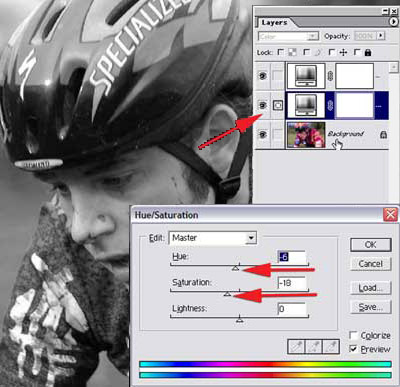Click the Lightness slider handle

pyautogui.click(x=239, y=320)
